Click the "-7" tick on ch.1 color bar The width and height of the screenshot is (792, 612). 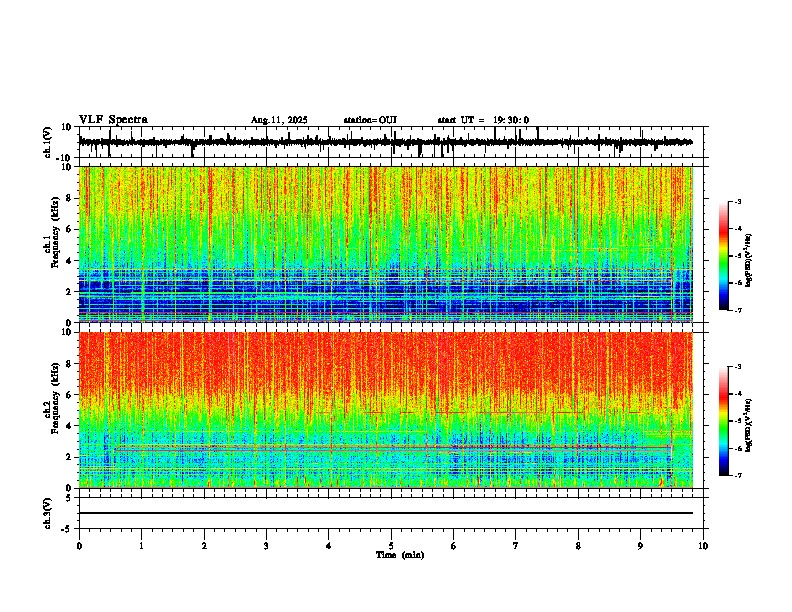(x=737, y=310)
